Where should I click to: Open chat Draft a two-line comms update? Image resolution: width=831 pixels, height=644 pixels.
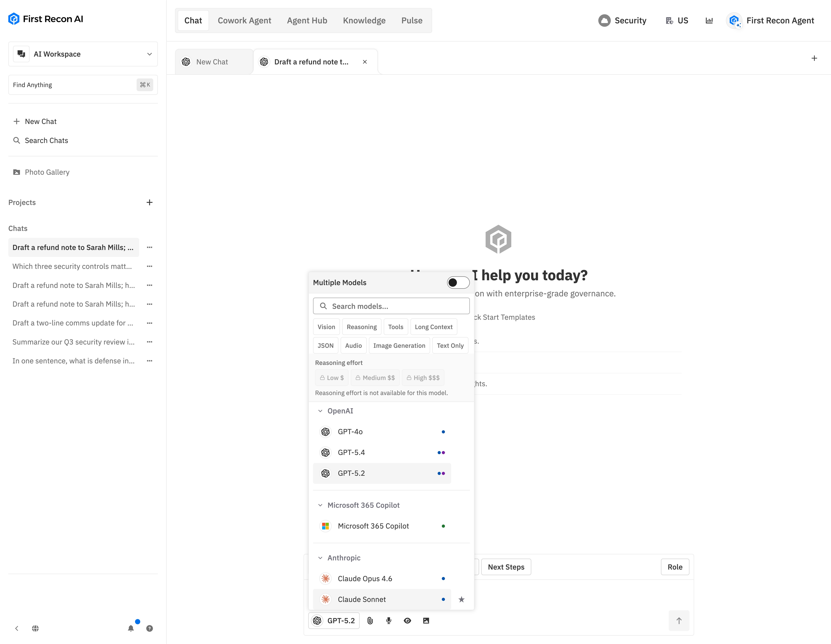point(74,323)
